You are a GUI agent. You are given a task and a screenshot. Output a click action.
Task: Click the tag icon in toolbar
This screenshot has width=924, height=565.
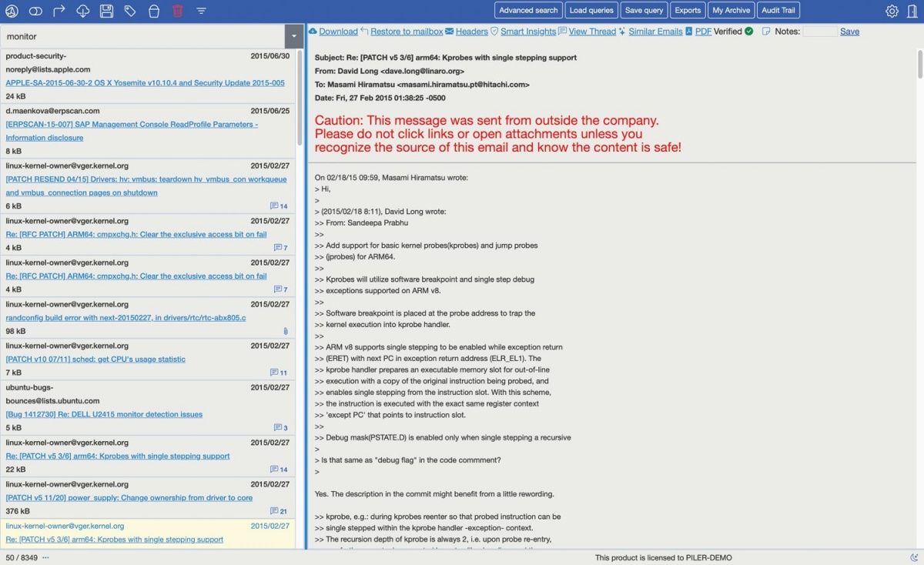point(130,11)
